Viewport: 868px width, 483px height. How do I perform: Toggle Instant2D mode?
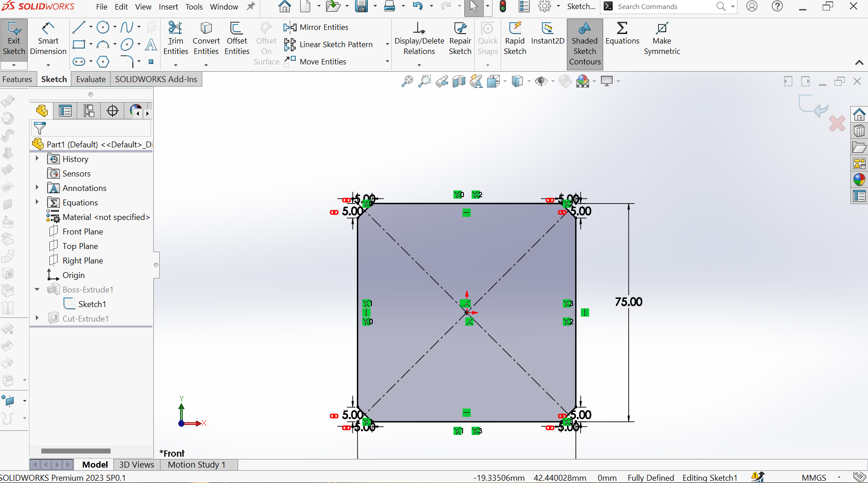click(x=547, y=34)
